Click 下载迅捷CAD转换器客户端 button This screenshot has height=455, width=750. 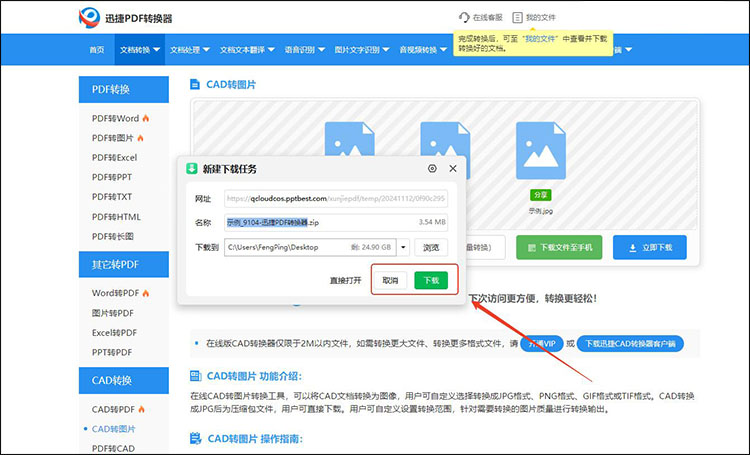(630, 344)
